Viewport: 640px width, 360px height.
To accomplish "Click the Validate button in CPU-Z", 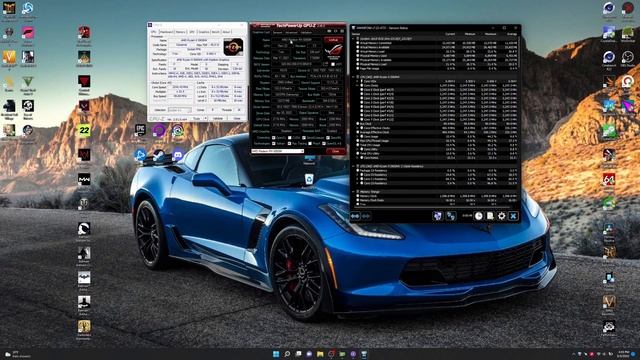I will (218, 118).
